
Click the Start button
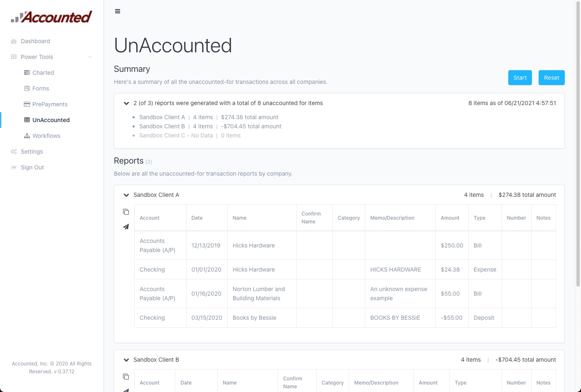[x=520, y=78]
